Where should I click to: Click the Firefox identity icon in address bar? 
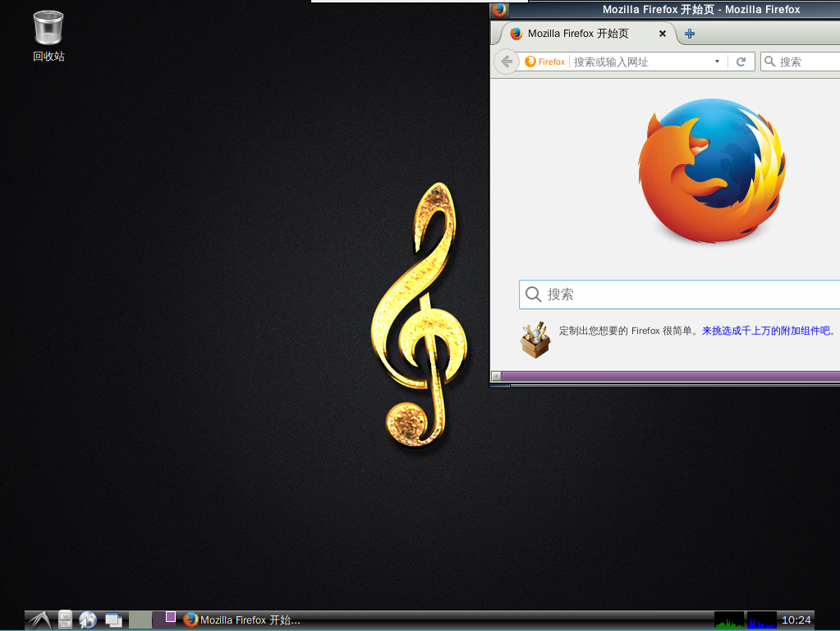tap(545, 62)
